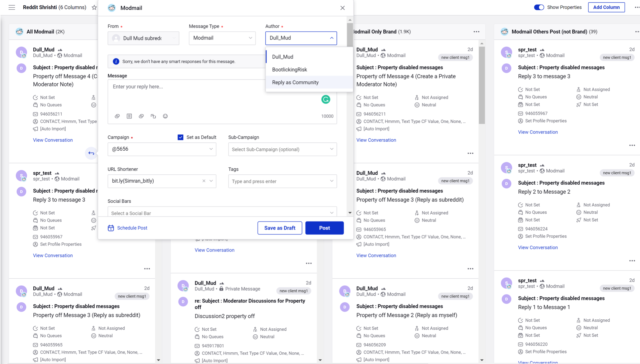
Task: Select BootlickingRisk from author list
Action: point(309,70)
